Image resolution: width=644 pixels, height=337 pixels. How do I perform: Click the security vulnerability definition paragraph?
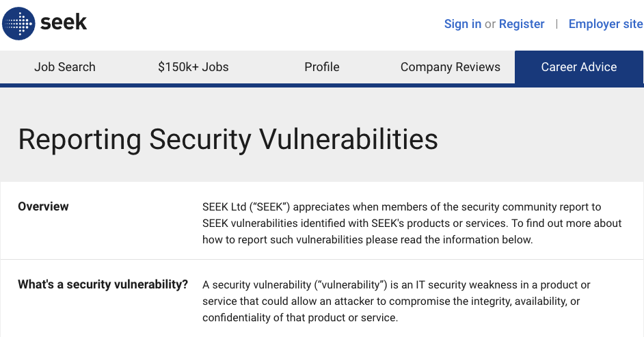(397, 301)
